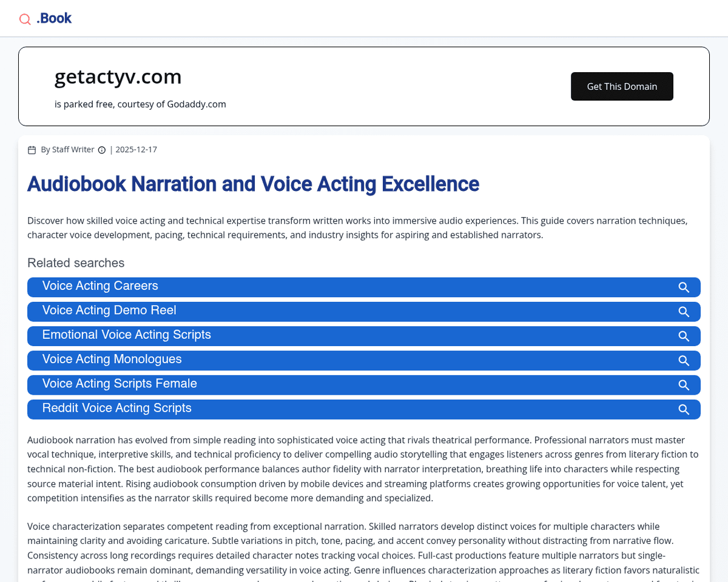Click magnifier icon on Voice Acting Demo Reel row
This screenshot has height=582, width=728.
683,312
